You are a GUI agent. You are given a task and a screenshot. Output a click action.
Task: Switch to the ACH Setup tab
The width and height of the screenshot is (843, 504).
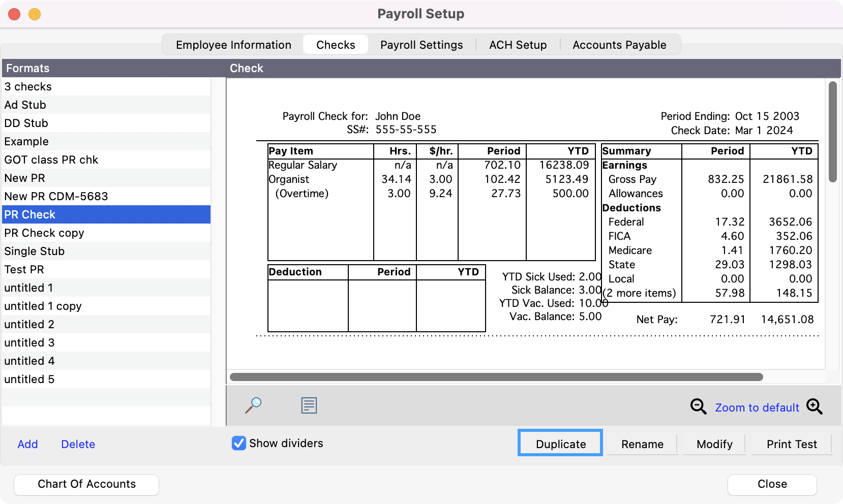(x=518, y=45)
